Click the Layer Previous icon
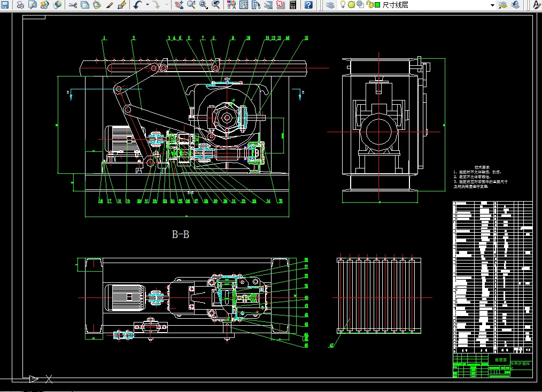This screenshot has height=392, width=542. [x=515, y=4]
